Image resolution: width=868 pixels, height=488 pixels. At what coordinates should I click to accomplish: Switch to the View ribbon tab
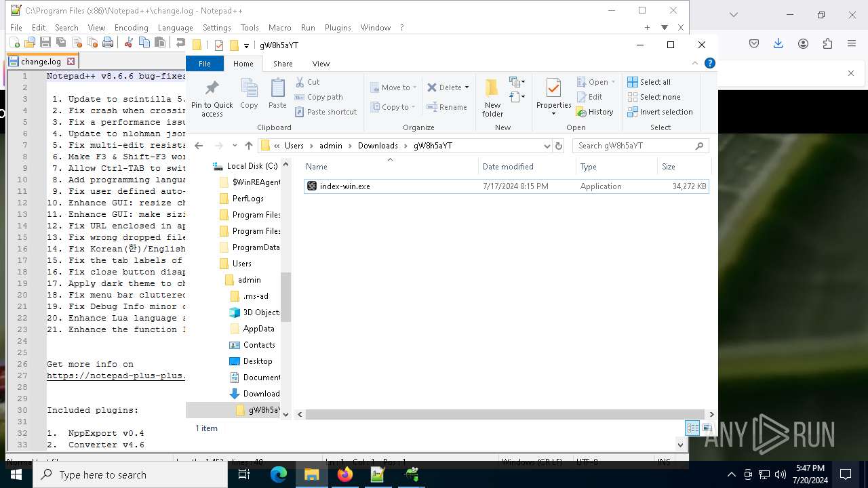point(321,64)
